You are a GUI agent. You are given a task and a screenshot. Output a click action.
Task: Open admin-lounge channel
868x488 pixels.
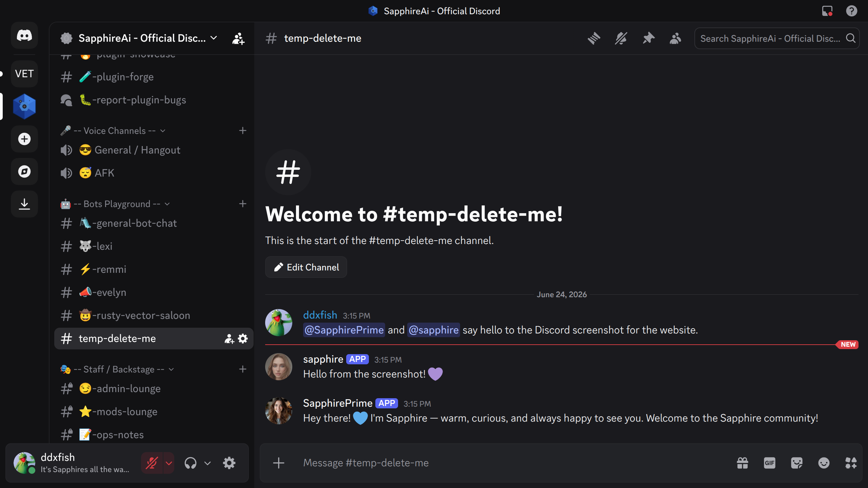[x=154, y=389]
